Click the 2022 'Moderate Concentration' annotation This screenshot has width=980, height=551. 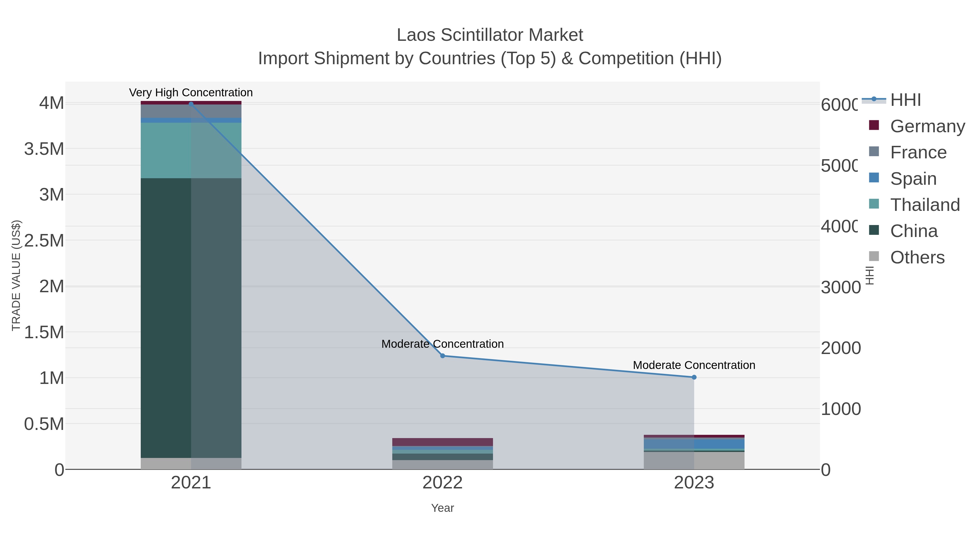(x=442, y=344)
